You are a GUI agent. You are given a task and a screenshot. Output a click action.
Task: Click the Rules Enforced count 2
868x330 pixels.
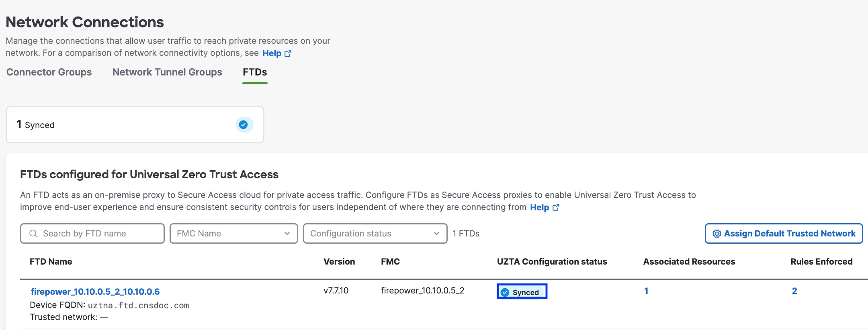point(794,291)
